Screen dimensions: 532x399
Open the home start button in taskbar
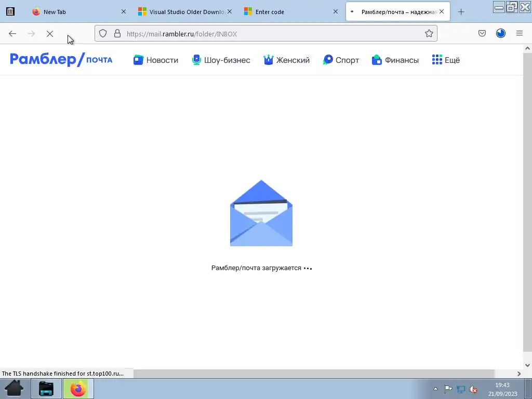(14, 389)
